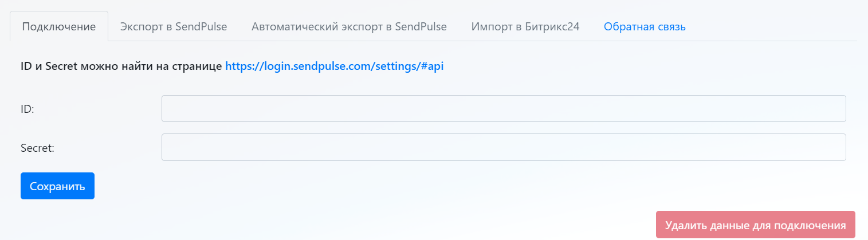Click the "Secret:" field label
Screen dimensions: 868x240
click(x=37, y=148)
